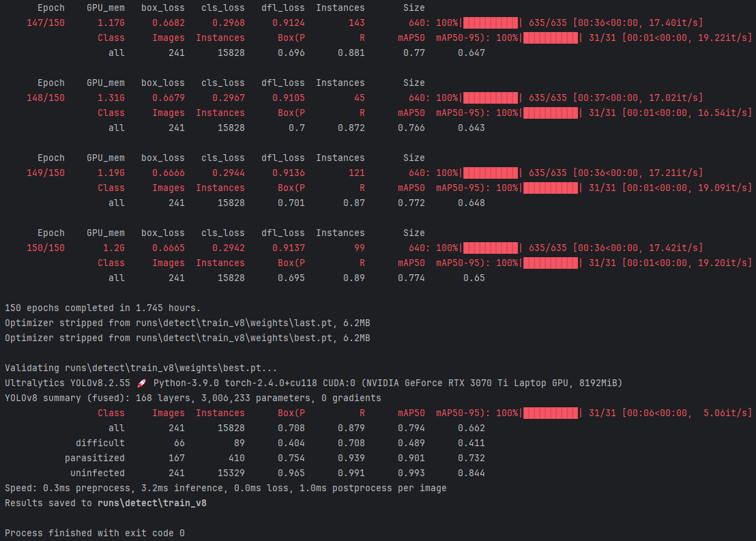Click the epoch value 148/150
Image resolution: width=756 pixels, height=541 pixels.
click(x=45, y=98)
